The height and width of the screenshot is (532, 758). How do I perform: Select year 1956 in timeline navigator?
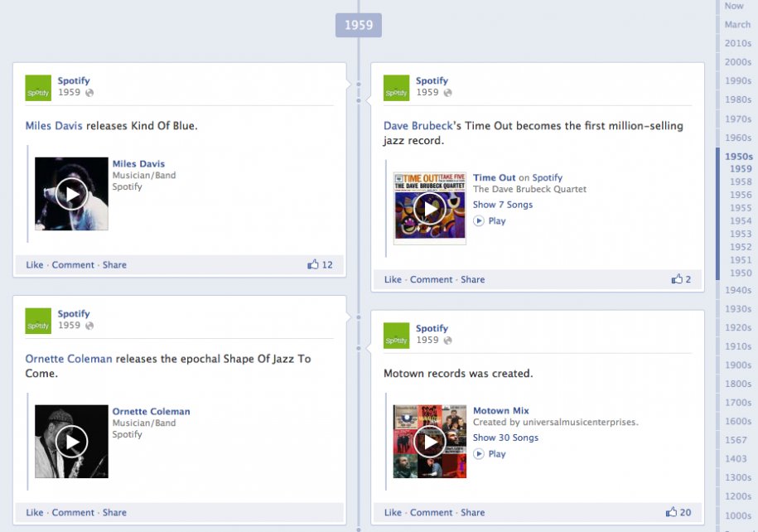click(741, 195)
